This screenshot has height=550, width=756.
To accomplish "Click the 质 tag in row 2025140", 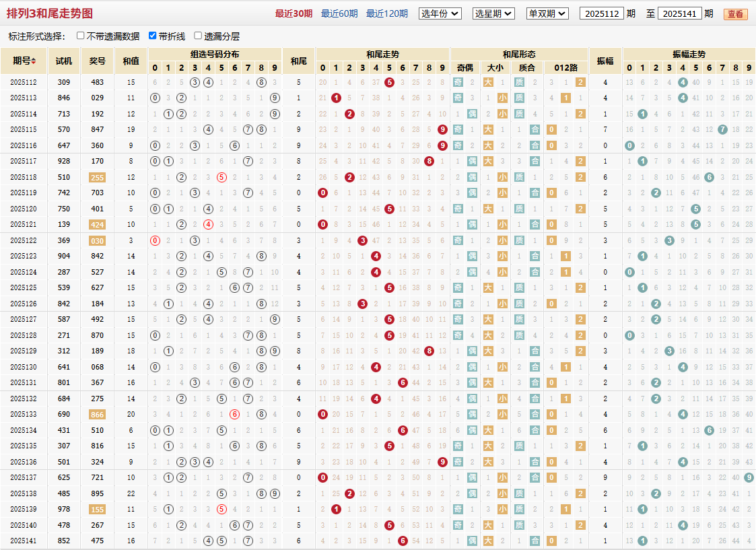I will click(x=519, y=525).
